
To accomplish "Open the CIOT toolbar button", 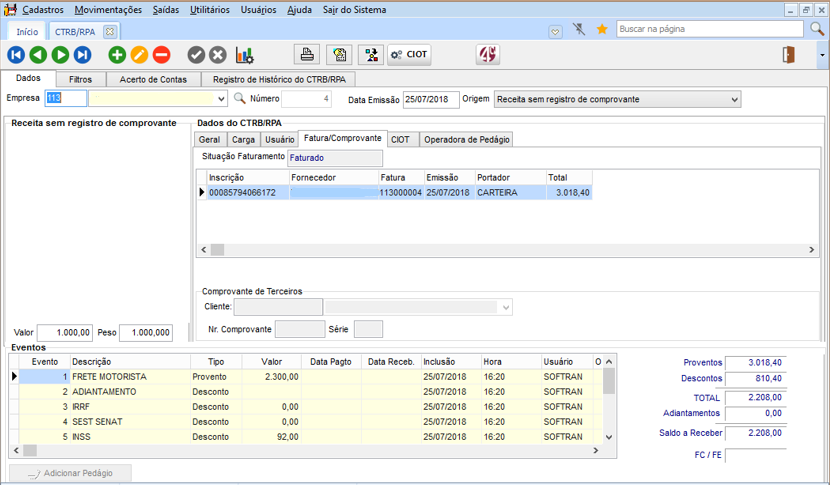I will 409,55.
